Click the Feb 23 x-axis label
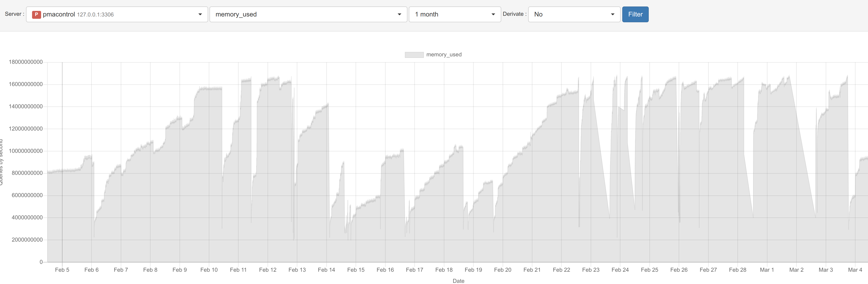Viewport: 868px width, 284px height. (590, 270)
